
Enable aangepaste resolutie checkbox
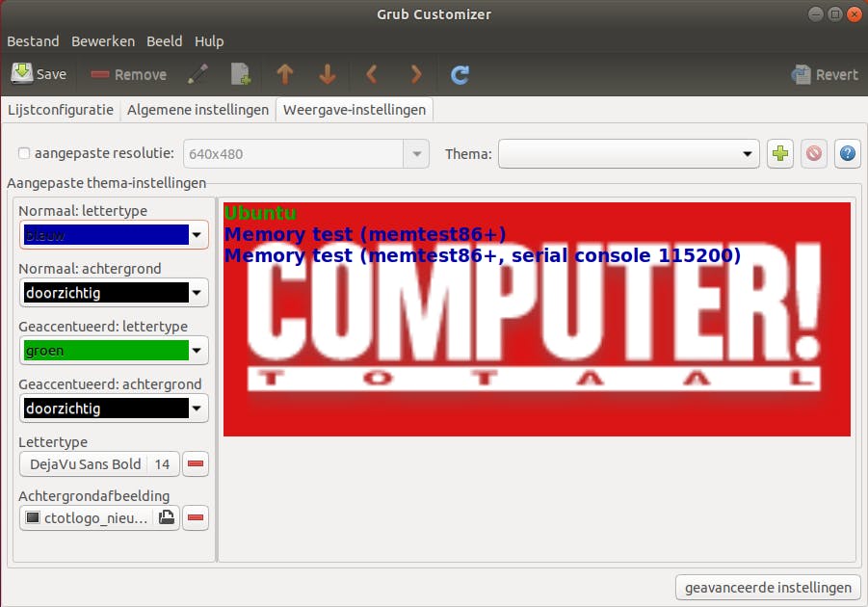click(x=24, y=153)
